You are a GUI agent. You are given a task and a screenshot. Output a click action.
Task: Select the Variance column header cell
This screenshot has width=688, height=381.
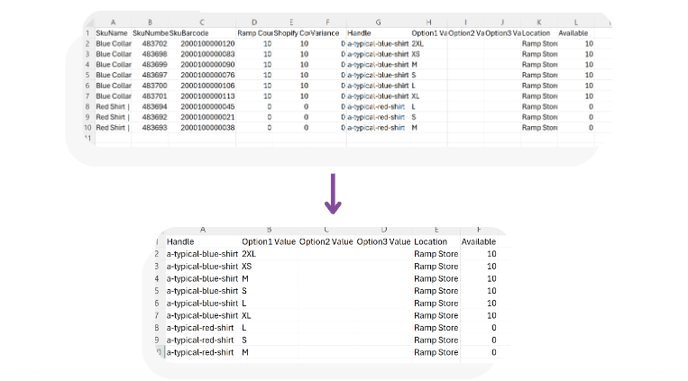[327, 33]
